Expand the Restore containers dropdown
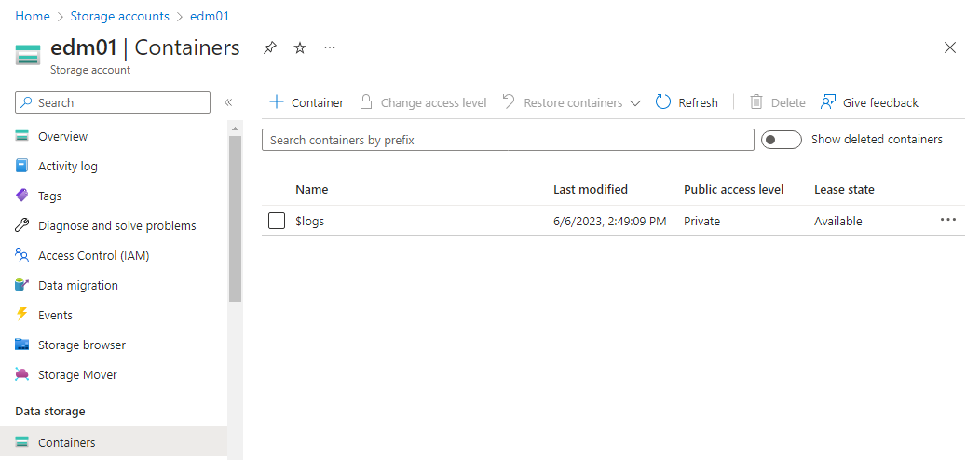The height and width of the screenshot is (460, 980). [x=635, y=102]
